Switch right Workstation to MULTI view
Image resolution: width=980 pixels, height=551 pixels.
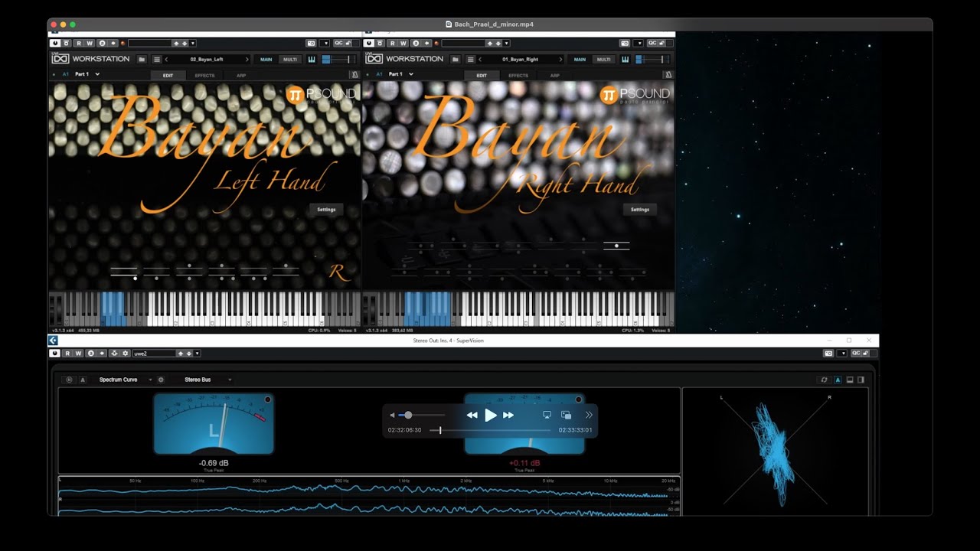[604, 59]
